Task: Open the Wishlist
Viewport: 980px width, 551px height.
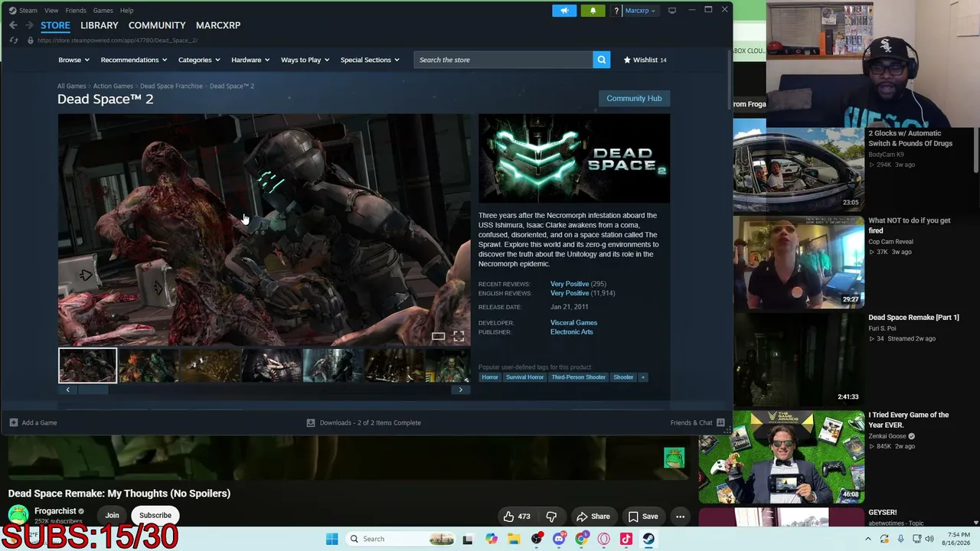Action: (645, 60)
